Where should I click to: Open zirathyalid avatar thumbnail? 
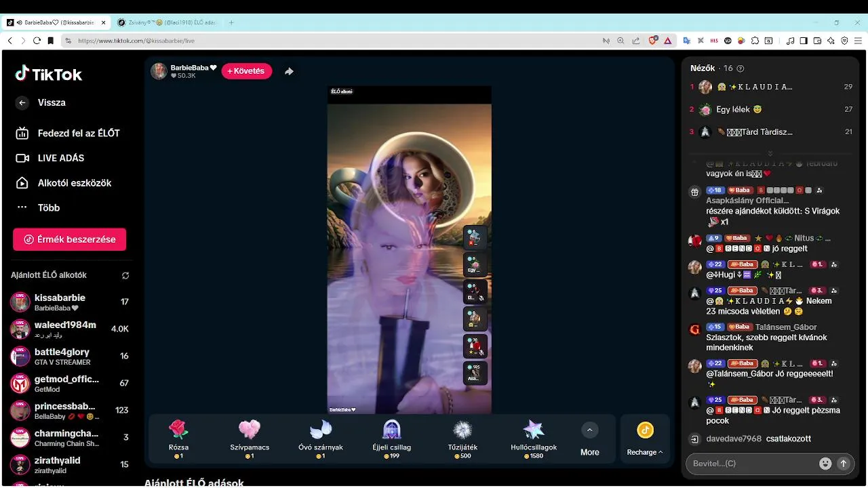tap(20, 465)
